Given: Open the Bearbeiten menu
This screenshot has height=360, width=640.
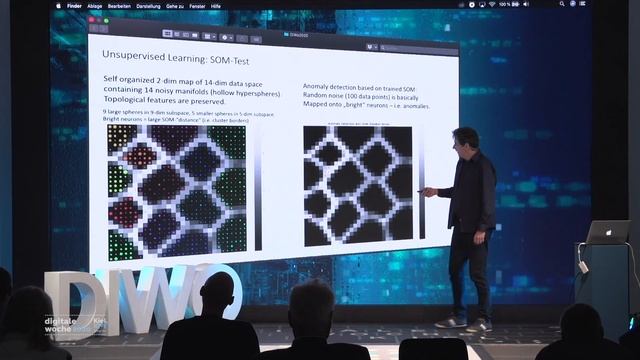Looking at the screenshot, I should click(x=119, y=6).
